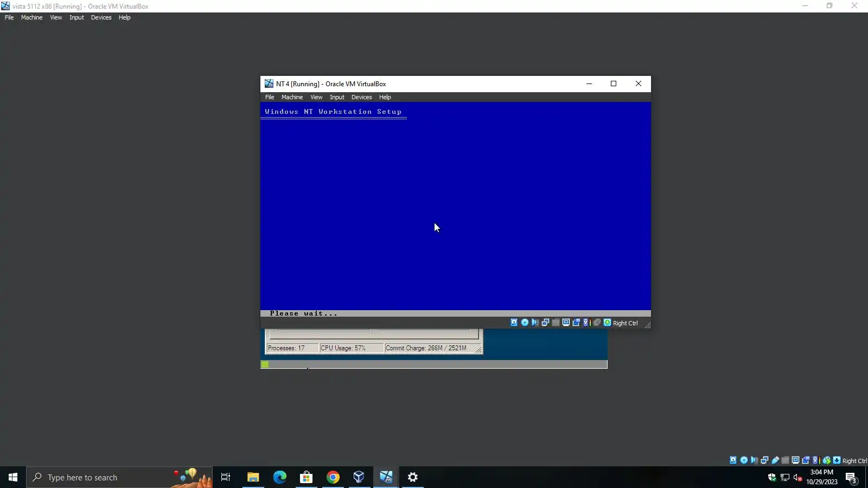Click recording indicator in vista VM status bar
Image resolution: width=868 pixels, height=488 pixels.
coord(806,460)
